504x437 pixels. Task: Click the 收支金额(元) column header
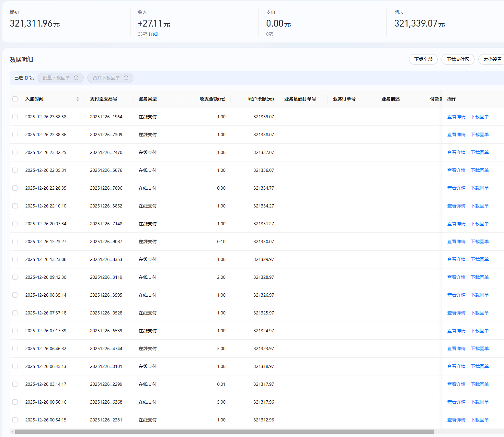(x=212, y=99)
